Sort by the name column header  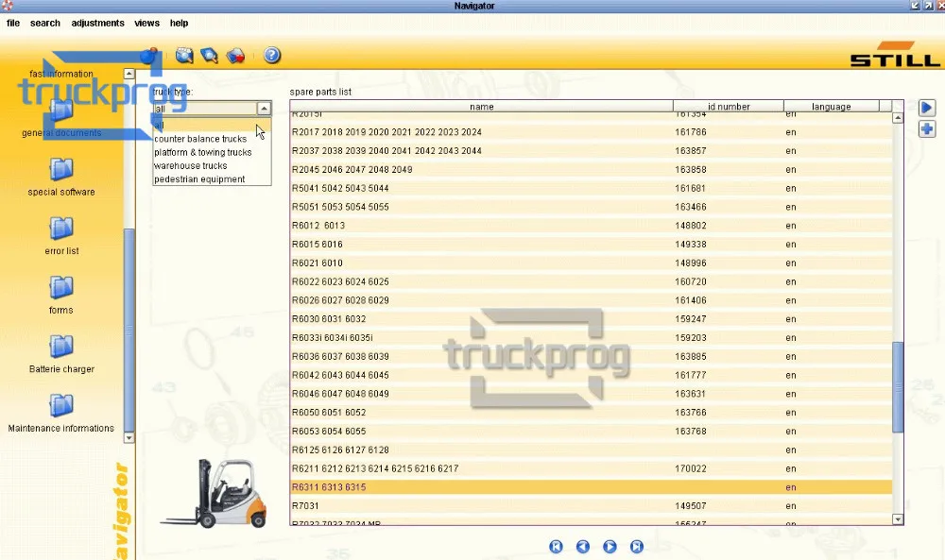click(482, 107)
